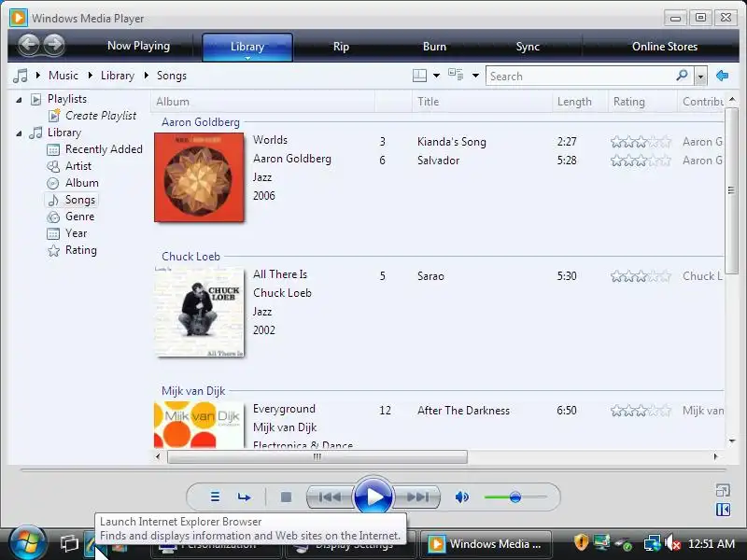
Task: Open the Now Playing tab
Action: point(138,46)
